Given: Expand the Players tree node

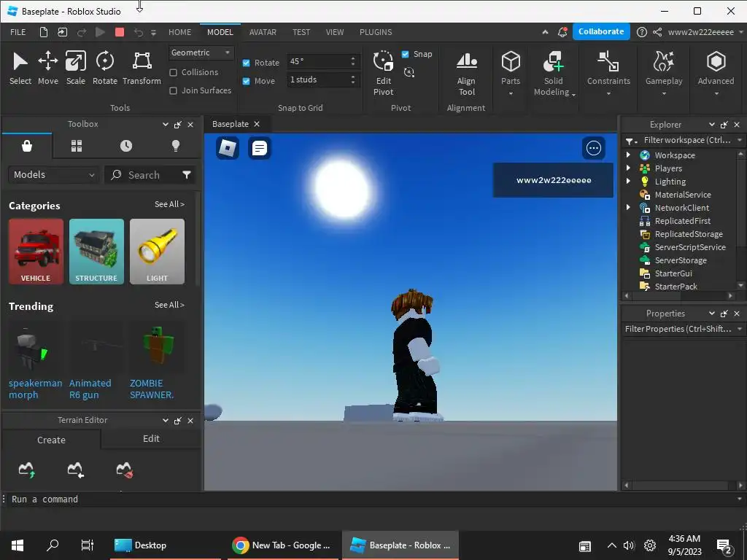Looking at the screenshot, I should [628, 168].
